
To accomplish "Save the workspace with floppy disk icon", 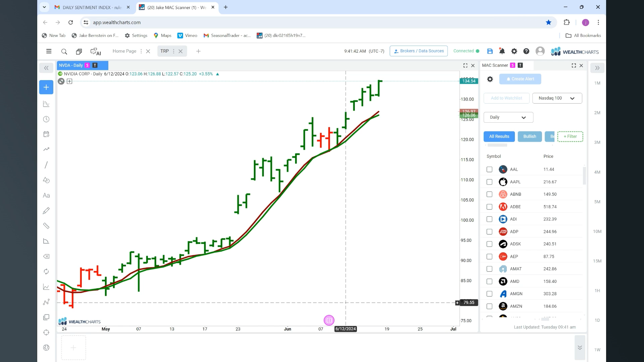I will pos(490,51).
